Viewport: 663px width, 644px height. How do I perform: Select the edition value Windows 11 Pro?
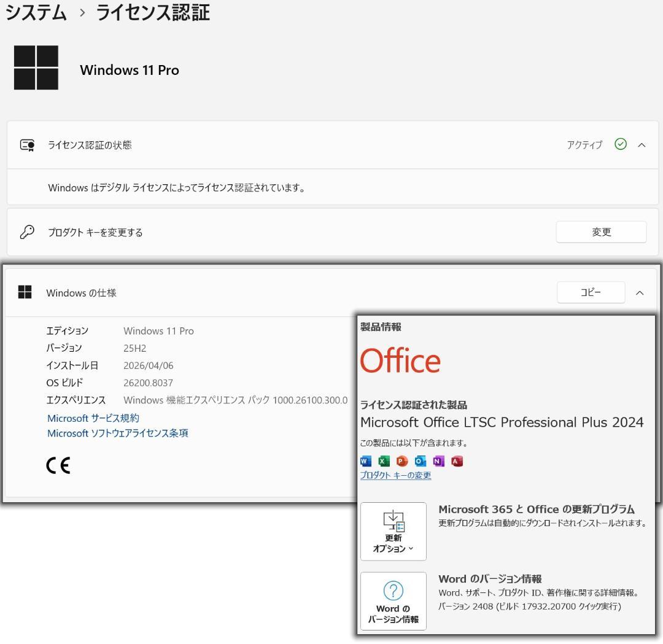point(158,331)
